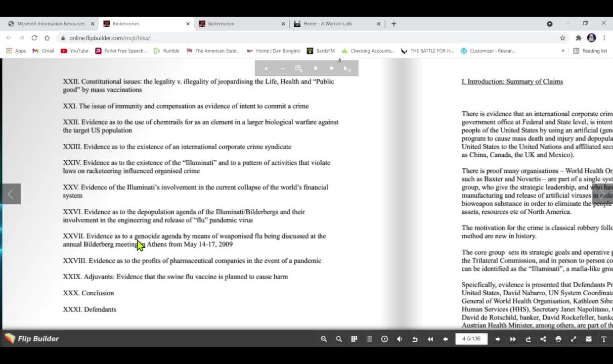Open the Apps bookmark

(16, 51)
